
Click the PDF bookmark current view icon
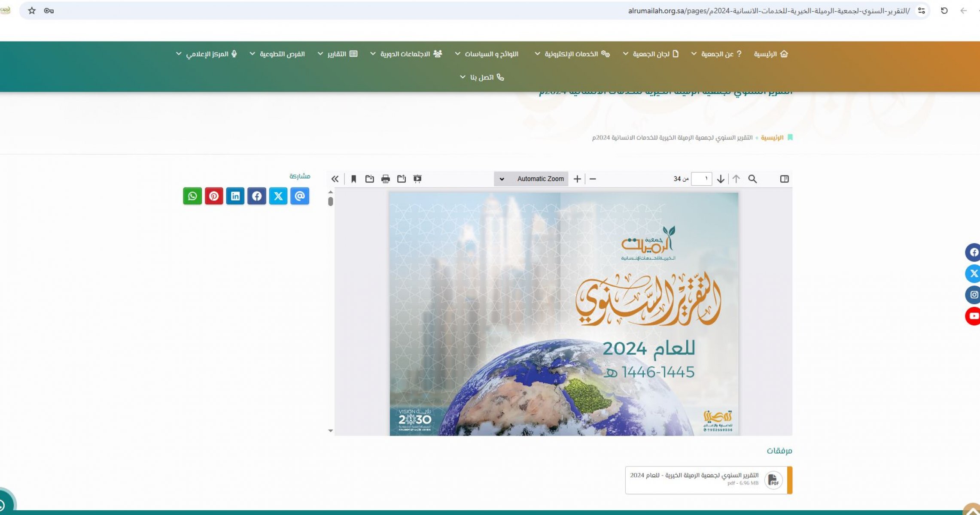coord(353,179)
